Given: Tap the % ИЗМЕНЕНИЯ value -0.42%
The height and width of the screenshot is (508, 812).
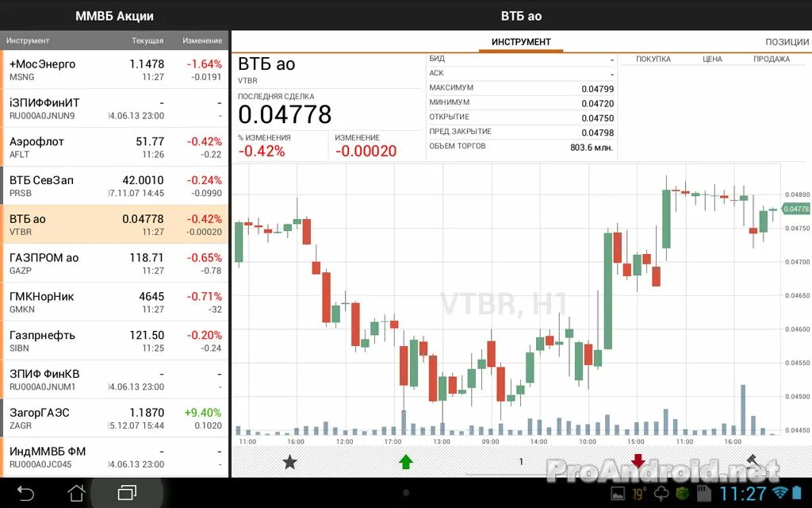Looking at the screenshot, I should 262,151.
